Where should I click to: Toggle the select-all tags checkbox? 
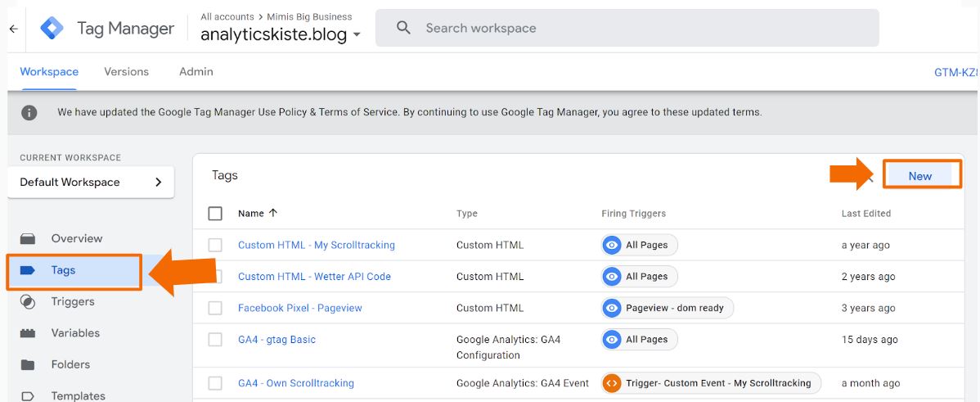click(215, 214)
